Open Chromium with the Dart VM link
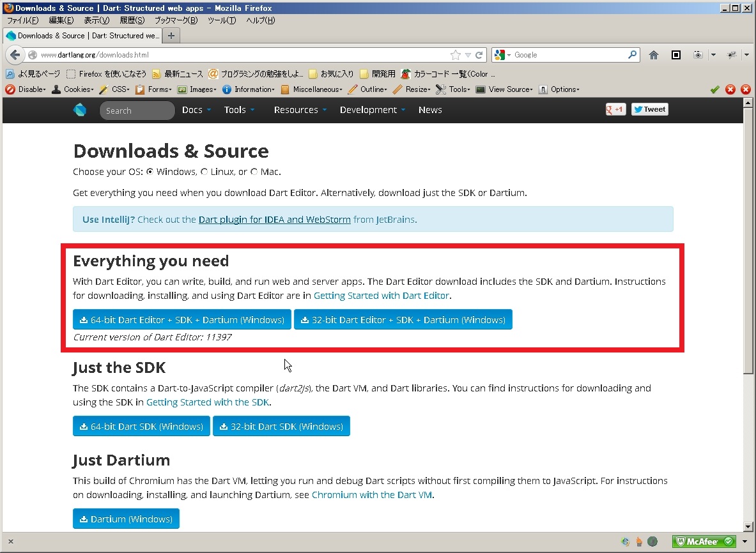Image resolution: width=756 pixels, height=553 pixels. pyautogui.click(x=372, y=495)
